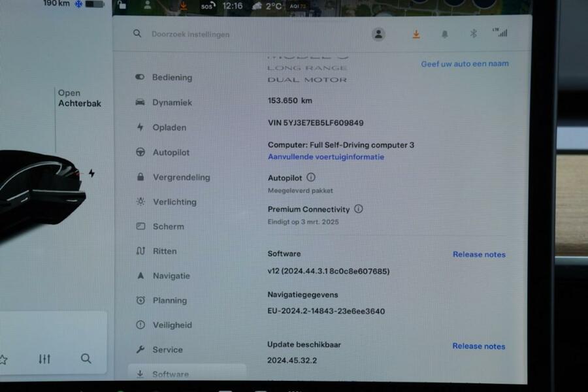The width and height of the screenshot is (588, 392).
Task: Open notifications bell icon
Action: click(445, 35)
